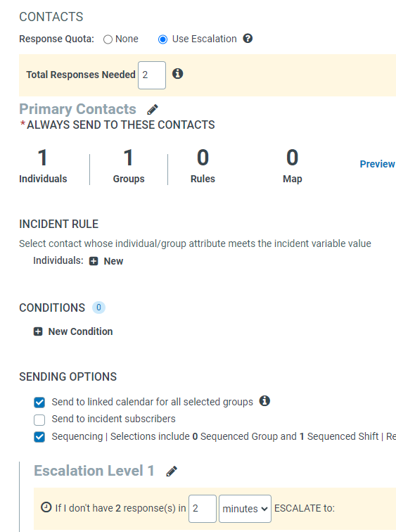This screenshot has height=532, width=396.
Task: Edit Primary Contacts with the pencil icon
Action: (153, 110)
